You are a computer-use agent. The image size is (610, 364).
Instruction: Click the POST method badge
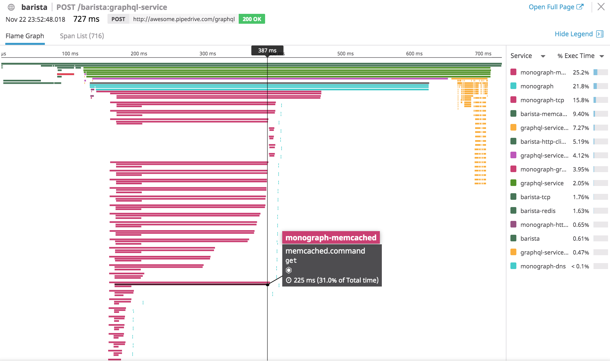click(118, 19)
